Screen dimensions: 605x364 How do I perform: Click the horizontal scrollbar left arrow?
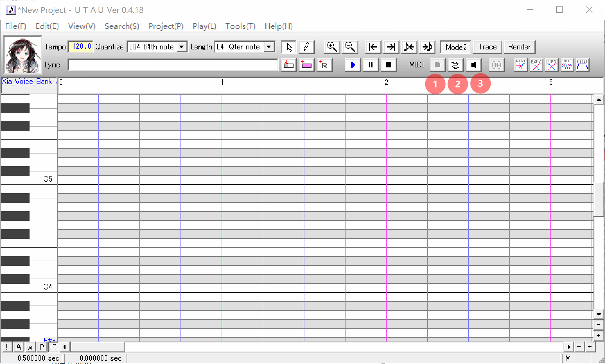tap(65, 347)
